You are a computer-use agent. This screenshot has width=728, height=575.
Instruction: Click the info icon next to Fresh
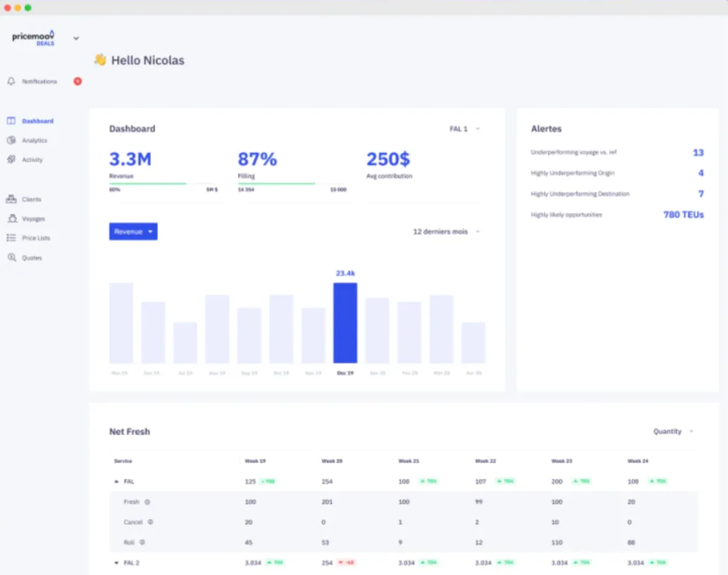[x=147, y=502]
